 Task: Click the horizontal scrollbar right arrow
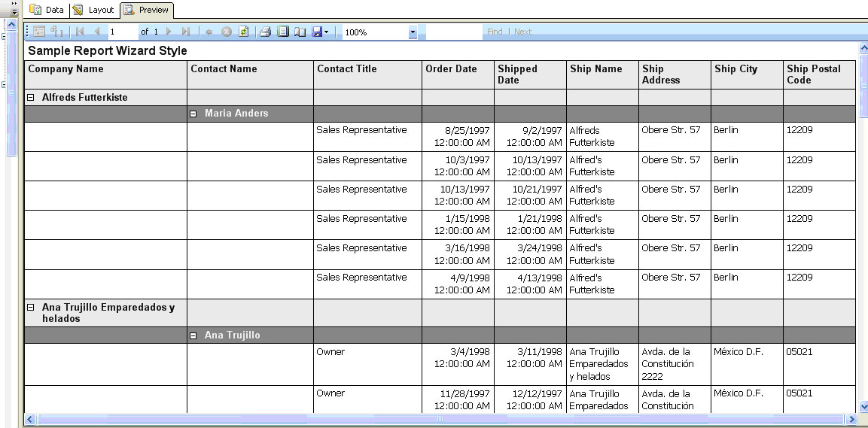(x=852, y=419)
